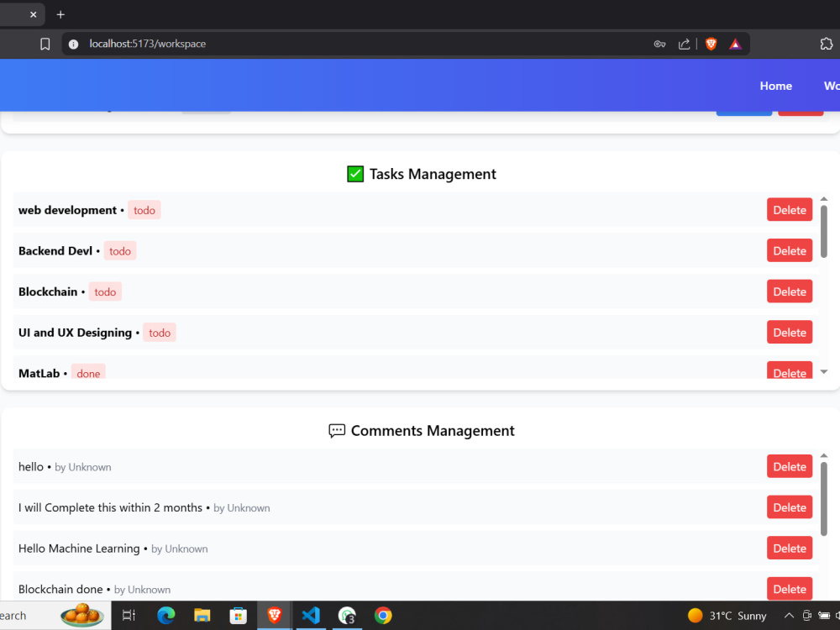Click the comments list scrollbar thumb
Viewport: 840px width, 630px height.
click(824, 499)
